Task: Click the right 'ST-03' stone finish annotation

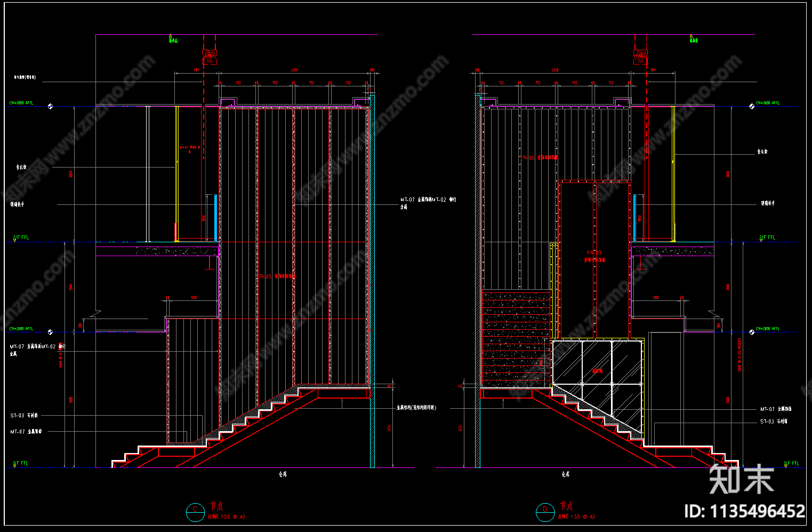Action: [x=774, y=422]
